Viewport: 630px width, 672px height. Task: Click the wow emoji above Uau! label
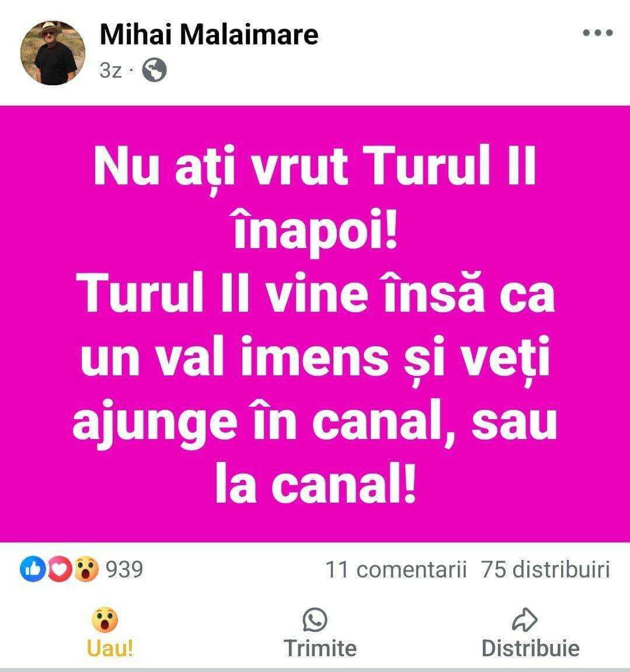pyautogui.click(x=105, y=619)
